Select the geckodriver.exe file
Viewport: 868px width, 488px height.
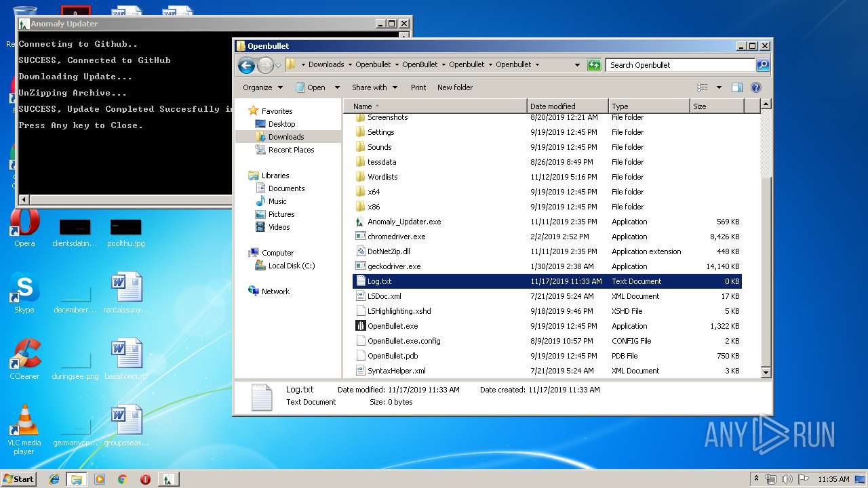pos(394,266)
